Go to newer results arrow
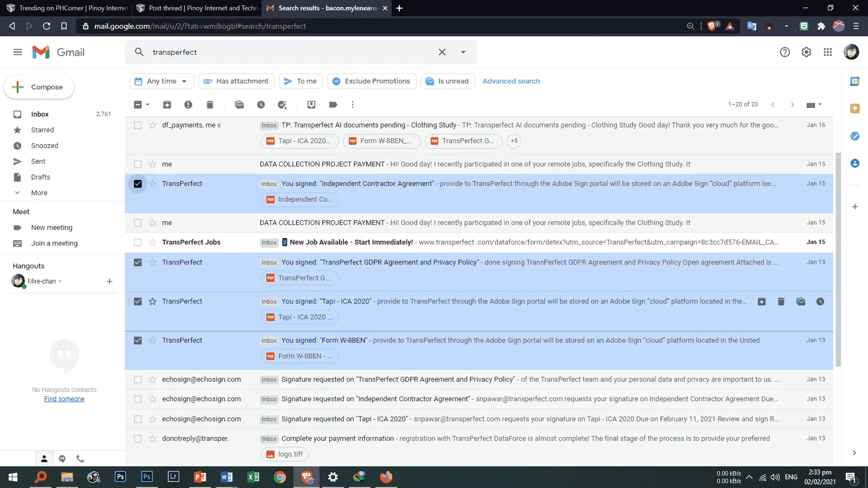 [x=773, y=105]
